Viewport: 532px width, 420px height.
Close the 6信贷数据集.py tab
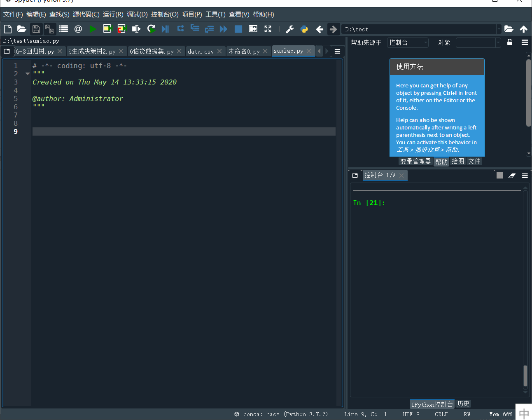(179, 51)
